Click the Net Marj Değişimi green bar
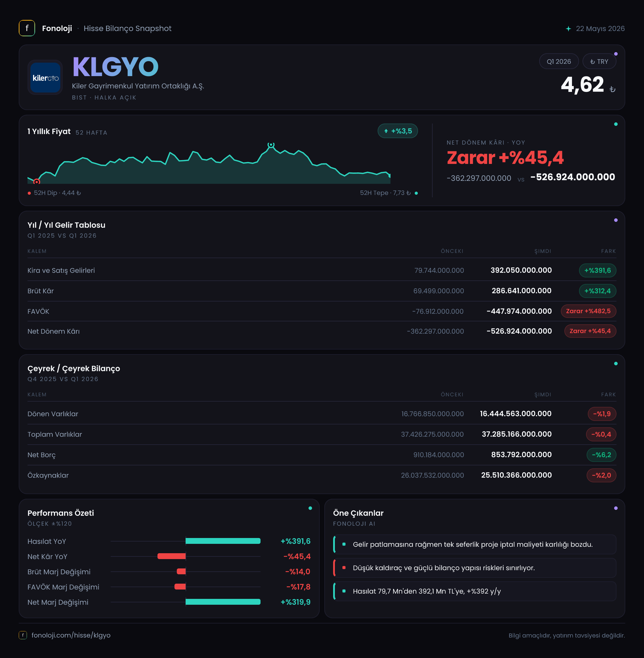The width and height of the screenshot is (644, 658). pyautogui.click(x=223, y=602)
